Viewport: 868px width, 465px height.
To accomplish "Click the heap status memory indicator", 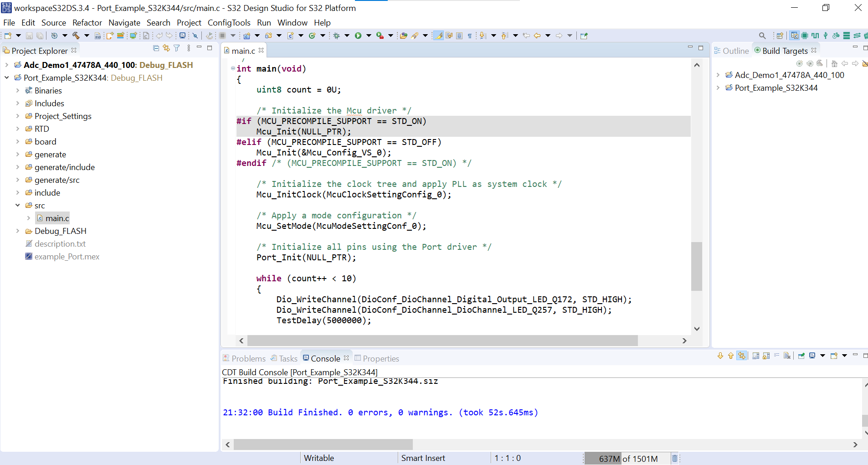I will click(x=628, y=458).
